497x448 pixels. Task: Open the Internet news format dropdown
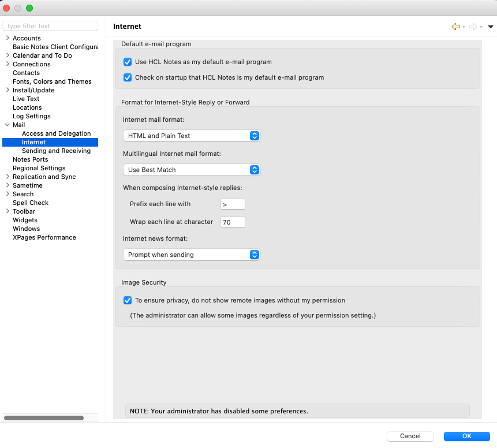(192, 255)
